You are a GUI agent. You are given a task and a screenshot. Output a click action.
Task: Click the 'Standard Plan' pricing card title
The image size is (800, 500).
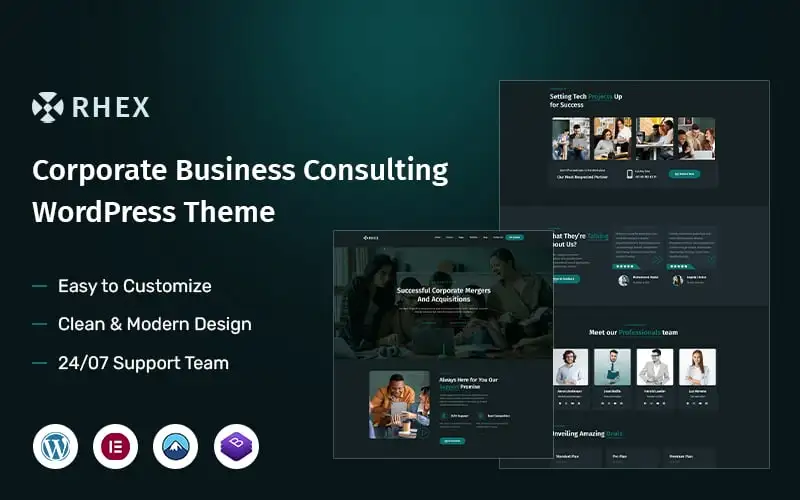(567, 456)
